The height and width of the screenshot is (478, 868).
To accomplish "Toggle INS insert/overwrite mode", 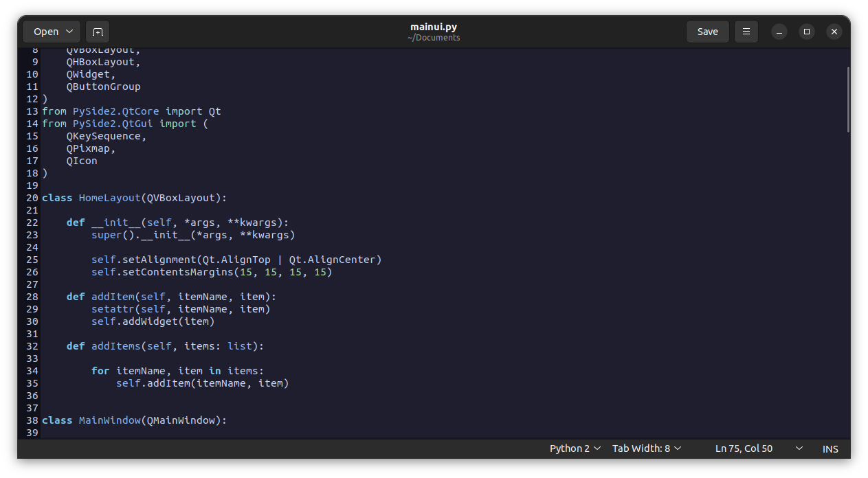I will [x=830, y=448].
